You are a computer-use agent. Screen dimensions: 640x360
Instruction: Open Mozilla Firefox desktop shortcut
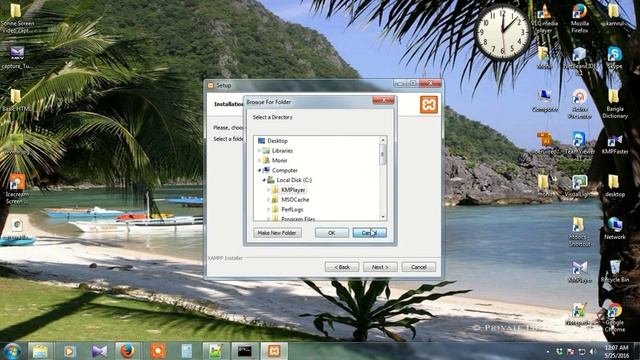580,19
